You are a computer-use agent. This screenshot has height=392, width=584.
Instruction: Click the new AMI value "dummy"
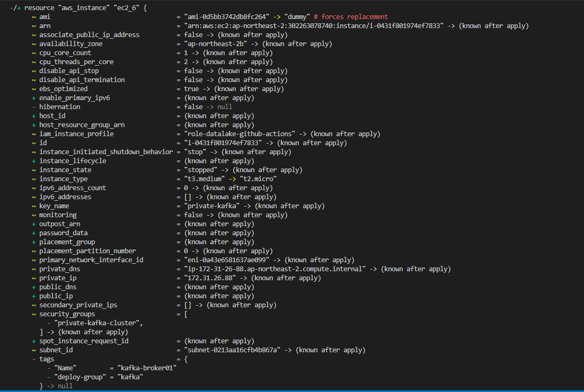pos(295,17)
